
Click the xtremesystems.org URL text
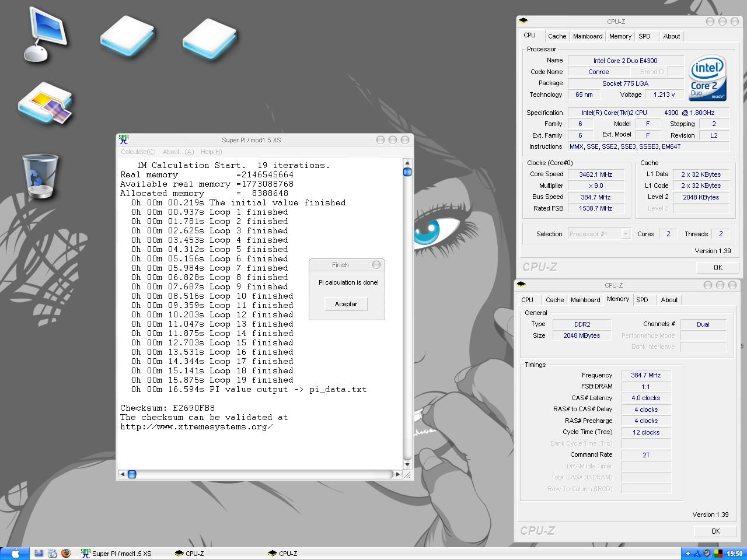pos(197,426)
